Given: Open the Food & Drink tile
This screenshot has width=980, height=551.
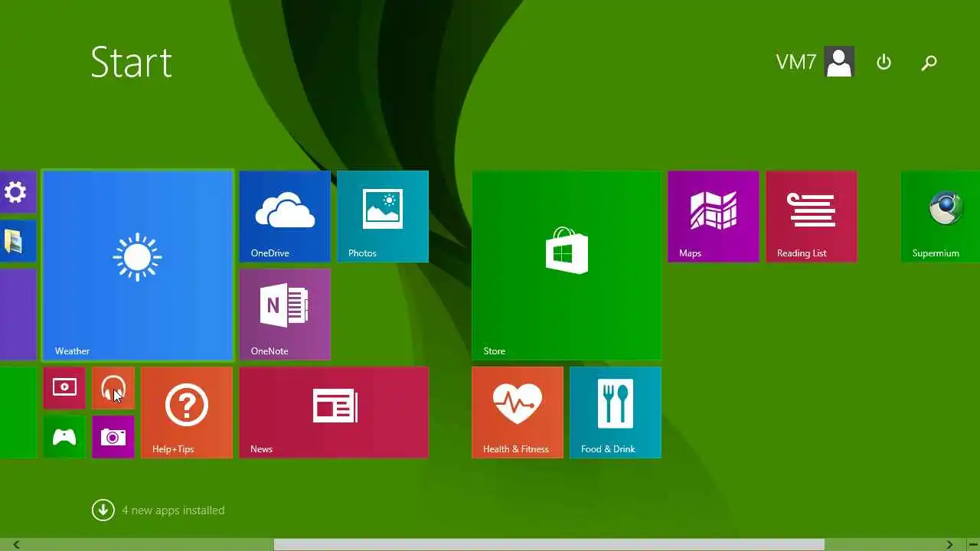Looking at the screenshot, I should point(616,412).
